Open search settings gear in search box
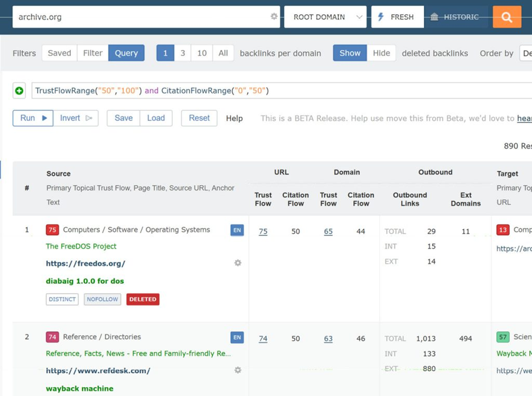Screen dimensions: 532x396 pos(274,17)
